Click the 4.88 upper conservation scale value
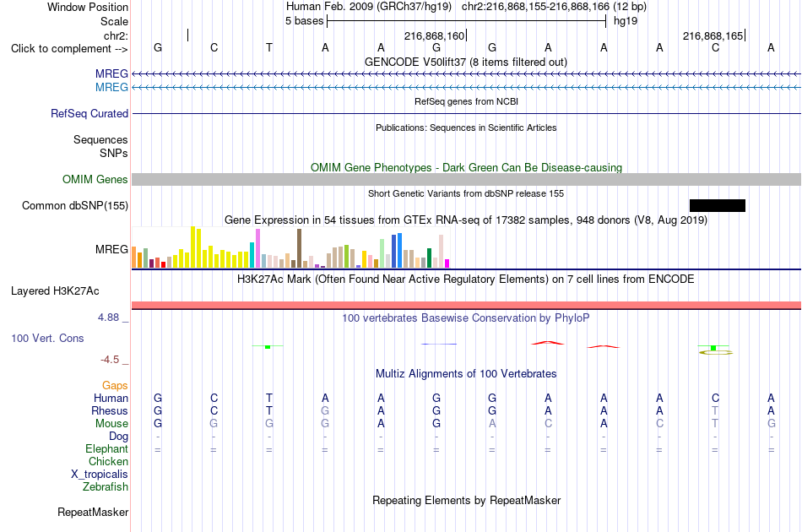 [108, 318]
